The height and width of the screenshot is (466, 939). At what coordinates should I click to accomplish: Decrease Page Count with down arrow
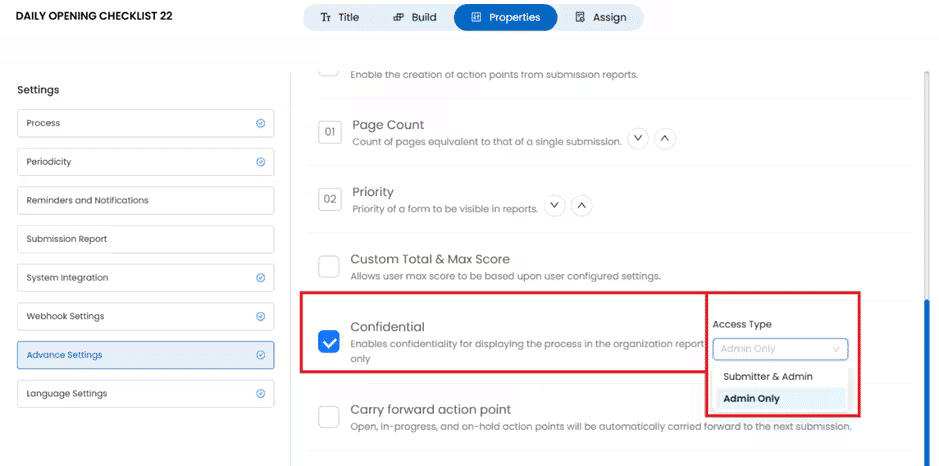[638, 139]
